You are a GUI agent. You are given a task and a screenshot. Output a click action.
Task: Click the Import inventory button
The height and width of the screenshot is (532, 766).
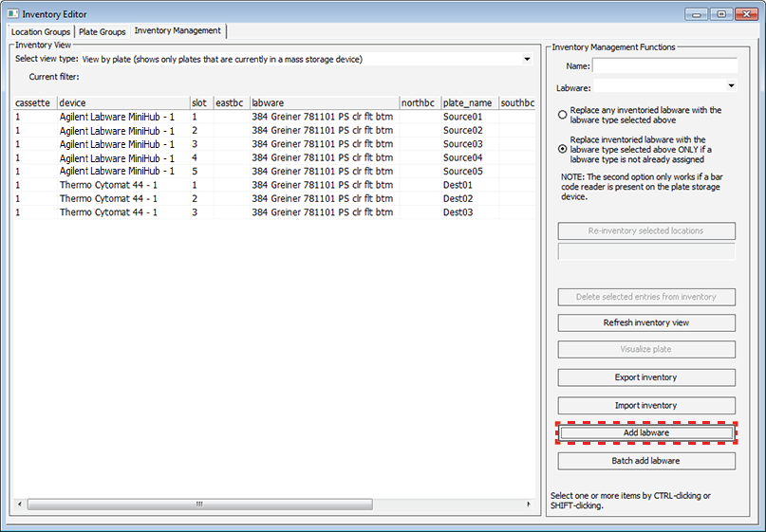(x=645, y=405)
